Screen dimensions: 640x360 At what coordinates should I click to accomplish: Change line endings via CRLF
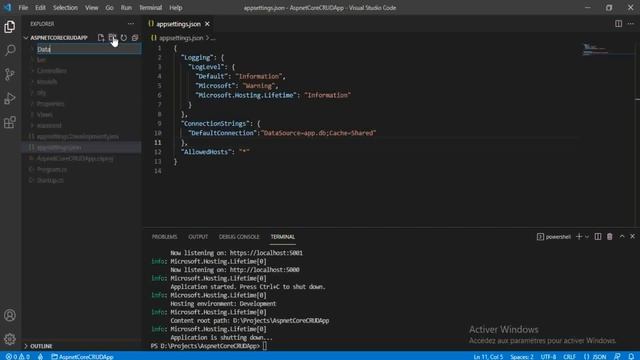569,356
